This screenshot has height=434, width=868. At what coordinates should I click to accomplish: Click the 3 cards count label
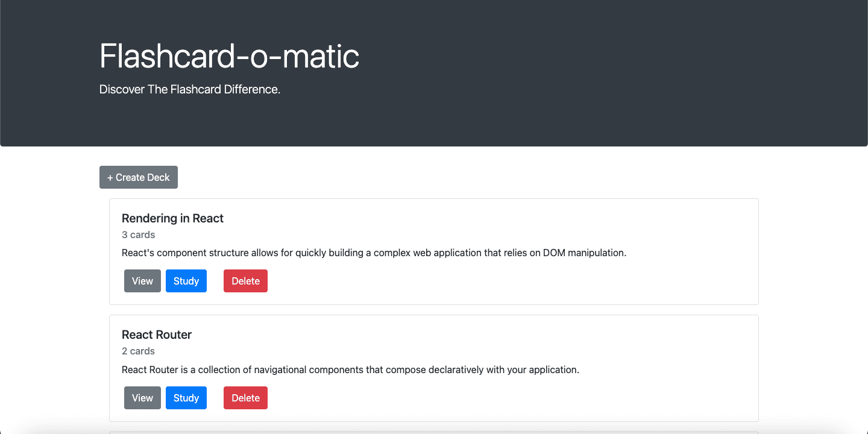tap(138, 234)
